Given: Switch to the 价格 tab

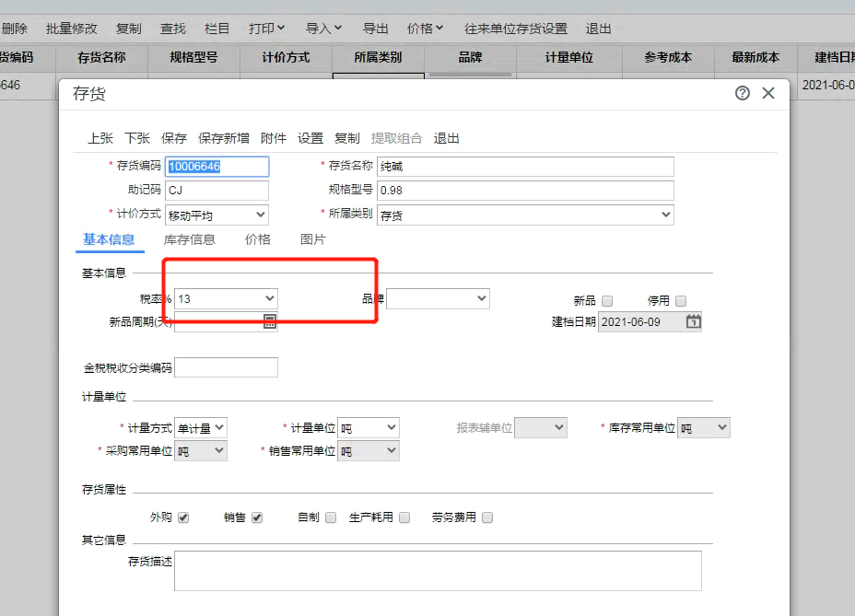Looking at the screenshot, I should tap(257, 239).
